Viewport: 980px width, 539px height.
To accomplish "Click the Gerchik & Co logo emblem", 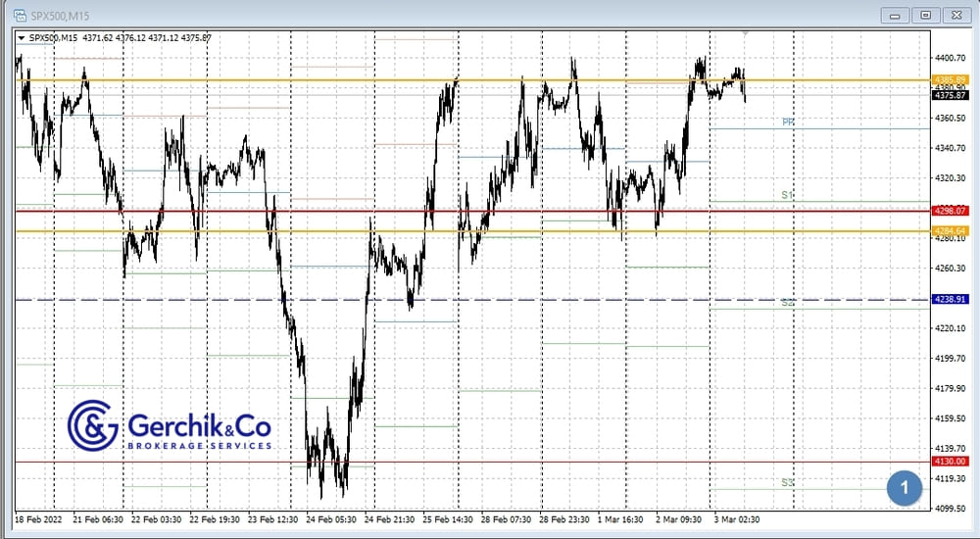I will click(x=92, y=425).
